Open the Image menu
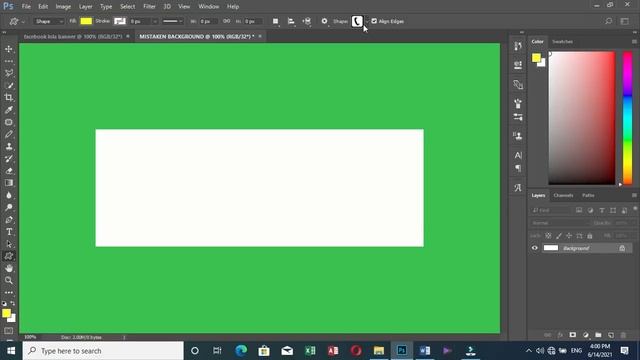This screenshot has width=640, height=360. [x=63, y=7]
